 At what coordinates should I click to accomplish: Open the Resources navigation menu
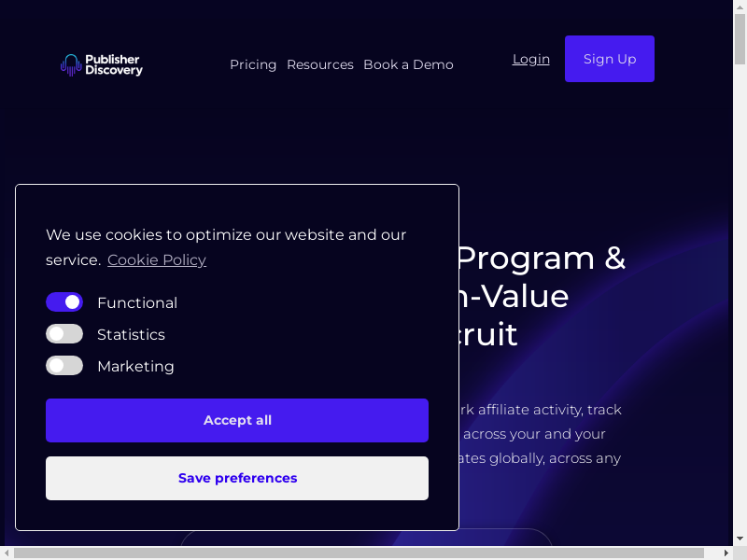319,64
